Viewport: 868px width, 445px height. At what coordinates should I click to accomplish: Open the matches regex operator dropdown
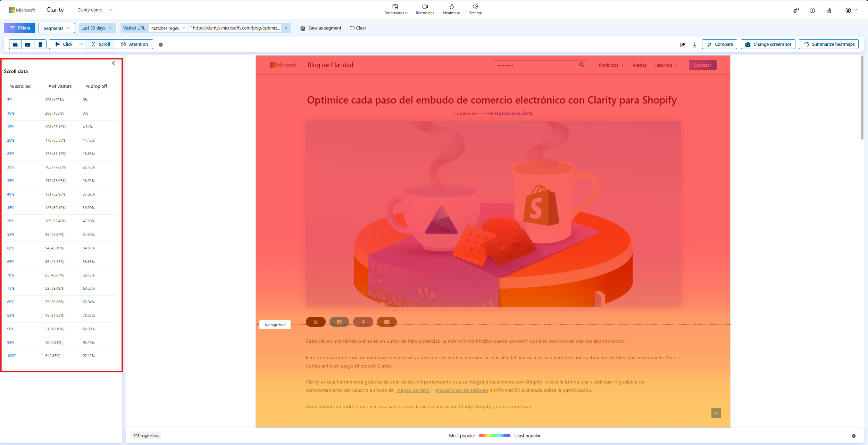(x=168, y=28)
